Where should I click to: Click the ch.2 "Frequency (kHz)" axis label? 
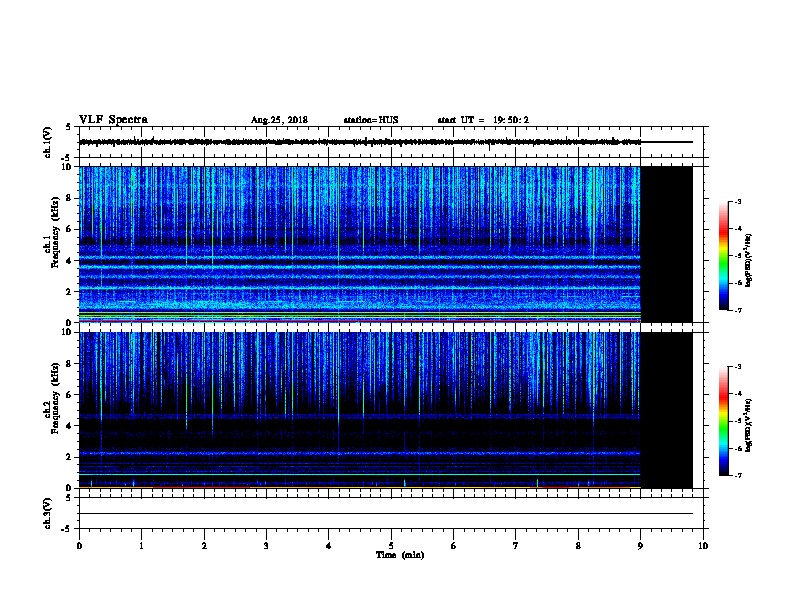pyautogui.click(x=56, y=398)
